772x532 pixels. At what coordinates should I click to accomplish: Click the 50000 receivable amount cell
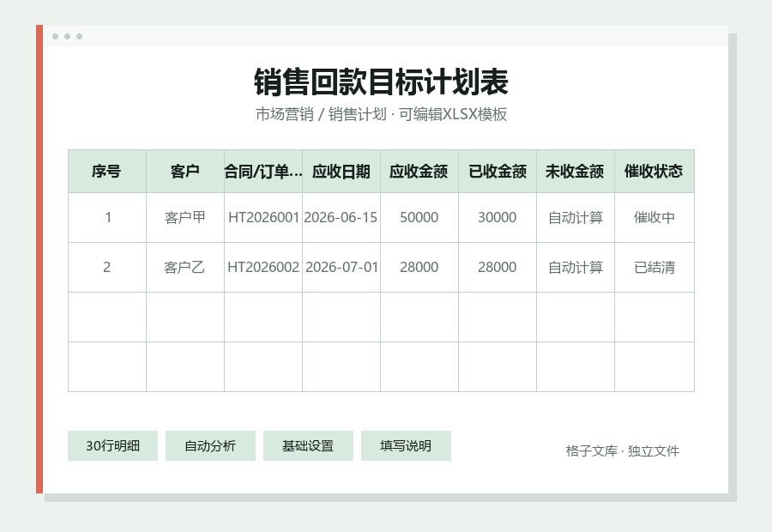(x=419, y=217)
